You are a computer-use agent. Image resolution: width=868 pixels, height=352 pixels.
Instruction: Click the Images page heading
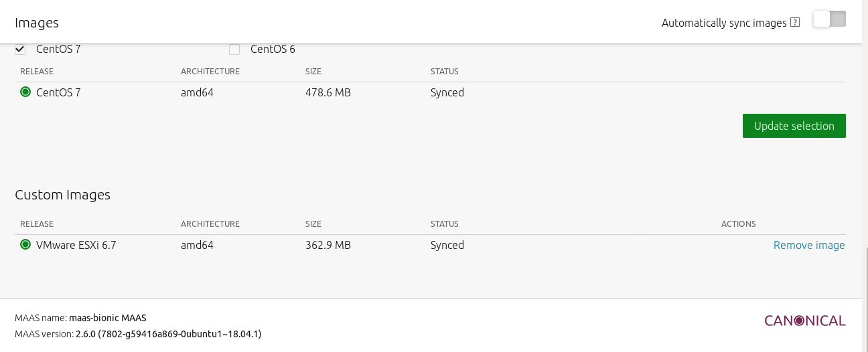tap(37, 23)
